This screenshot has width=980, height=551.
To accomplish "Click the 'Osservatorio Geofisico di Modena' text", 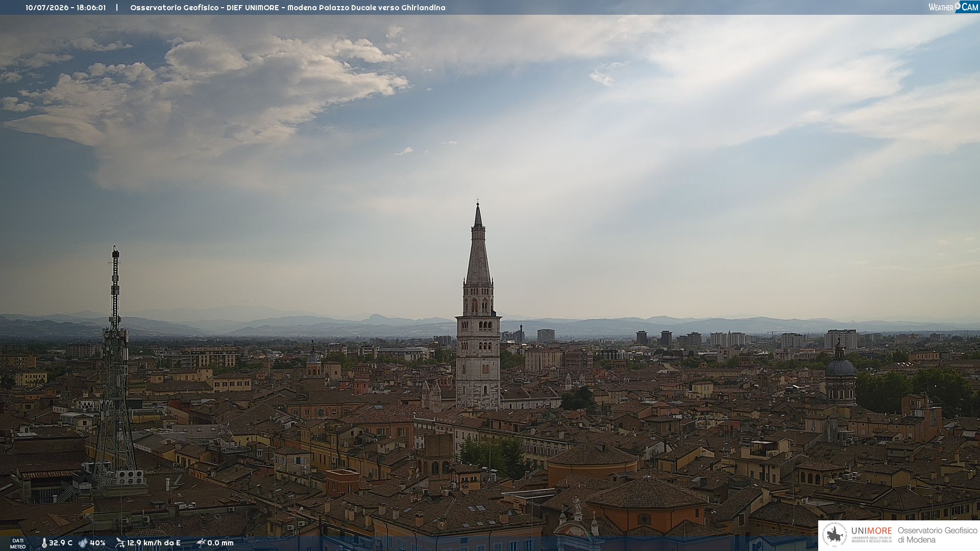I will pyautogui.click(x=938, y=535).
